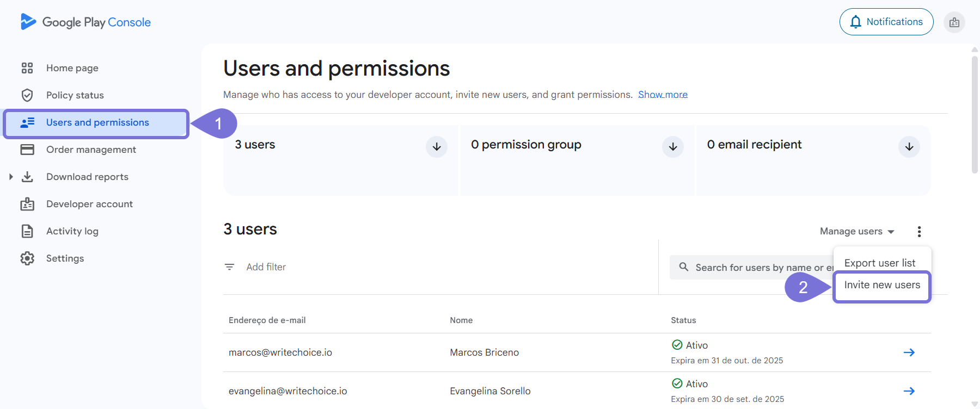The height and width of the screenshot is (409, 980).
Task: Expand the 0 permission group card arrow
Action: pos(673,147)
